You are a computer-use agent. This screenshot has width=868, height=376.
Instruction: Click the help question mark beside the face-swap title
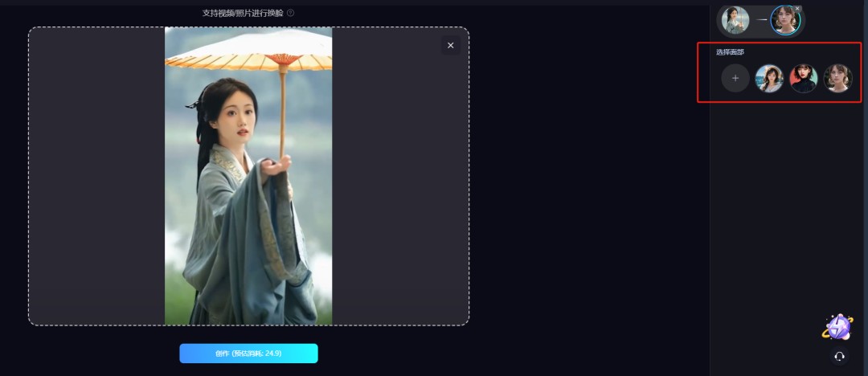(290, 13)
